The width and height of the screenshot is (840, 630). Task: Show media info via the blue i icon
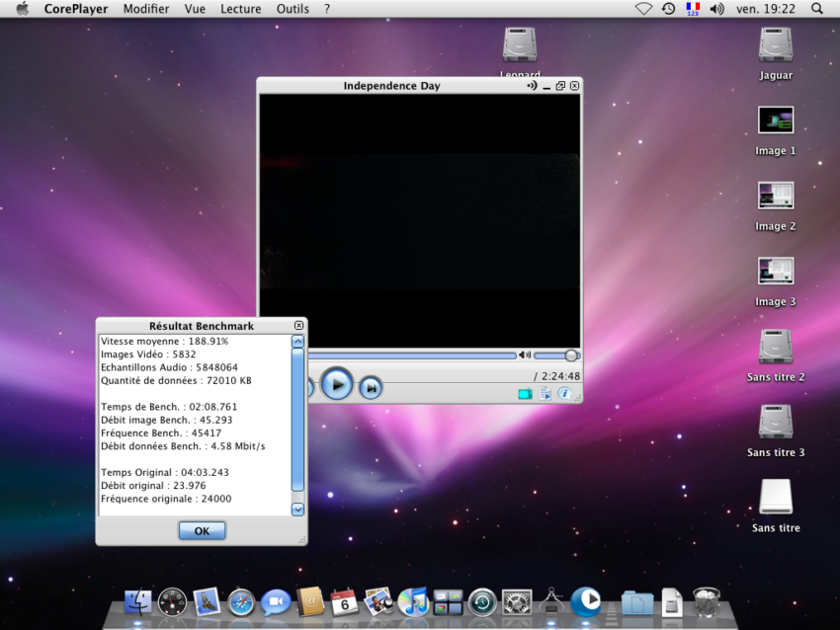tap(564, 393)
